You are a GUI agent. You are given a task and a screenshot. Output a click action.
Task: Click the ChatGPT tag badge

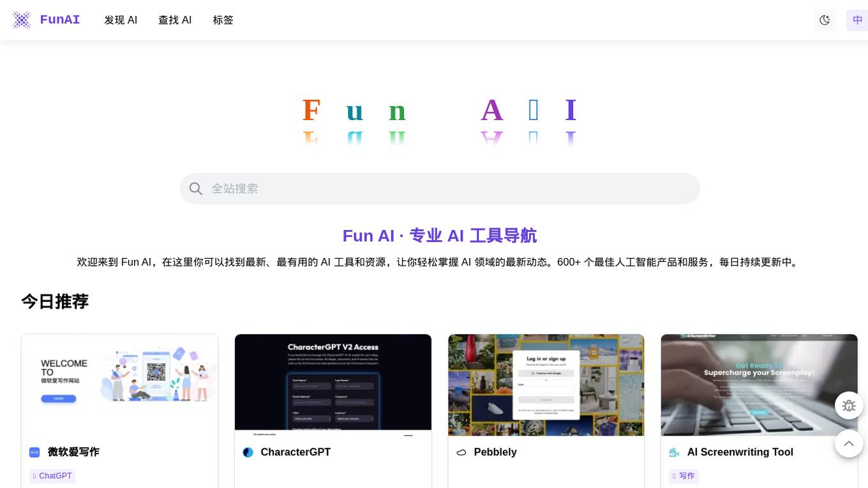pos(52,476)
